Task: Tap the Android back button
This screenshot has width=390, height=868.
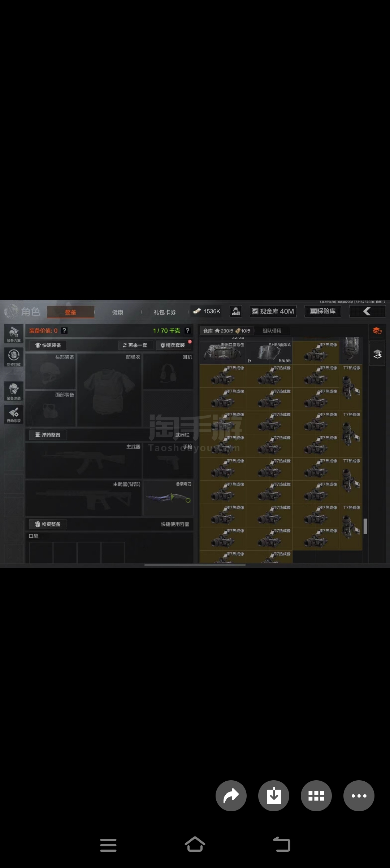Action: 282,844
